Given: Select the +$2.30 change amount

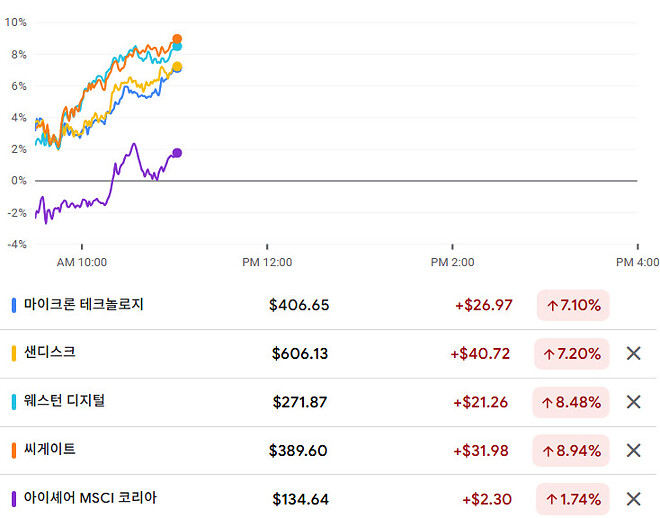Looking at the screenshot, I should pos(487,499).
